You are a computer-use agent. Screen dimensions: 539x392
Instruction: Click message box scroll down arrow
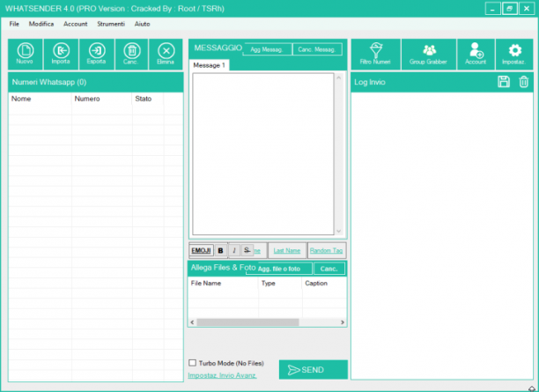(338, 231)
